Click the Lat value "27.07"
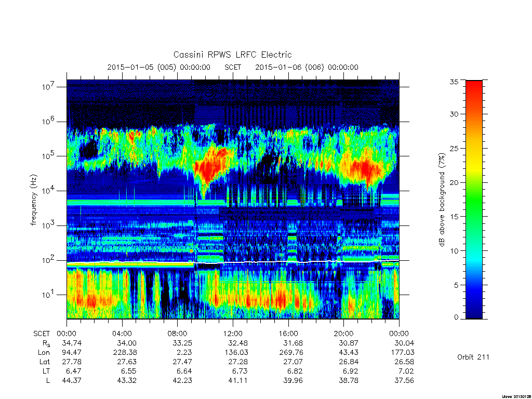Image resolution: width=532 pixels, height=399 pixels. tap(293, 362)
